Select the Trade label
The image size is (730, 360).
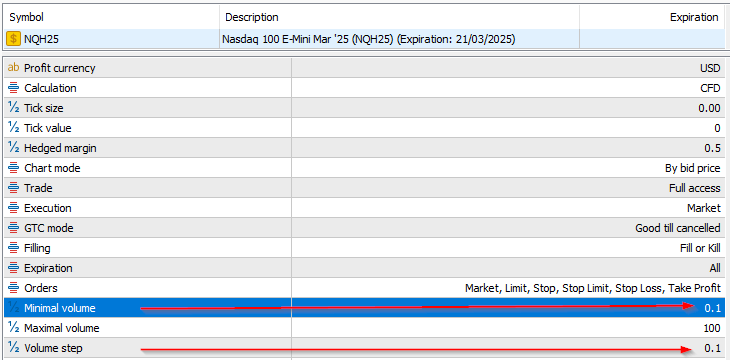click(x=38, y=188)
